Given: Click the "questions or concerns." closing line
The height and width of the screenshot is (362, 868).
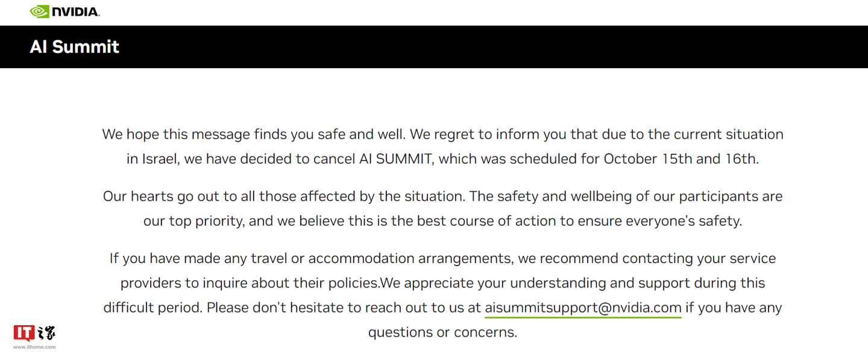Looking at the screenshot, I should click(x=442, y=332).
